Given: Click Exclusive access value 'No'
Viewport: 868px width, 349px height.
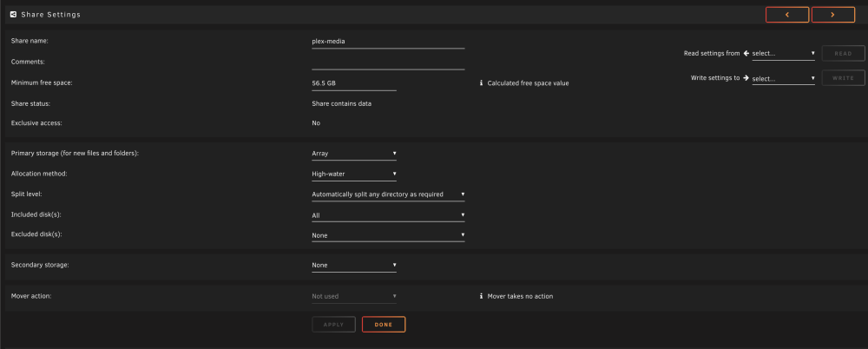Looking at the screenshot, I should pos(316,123).
